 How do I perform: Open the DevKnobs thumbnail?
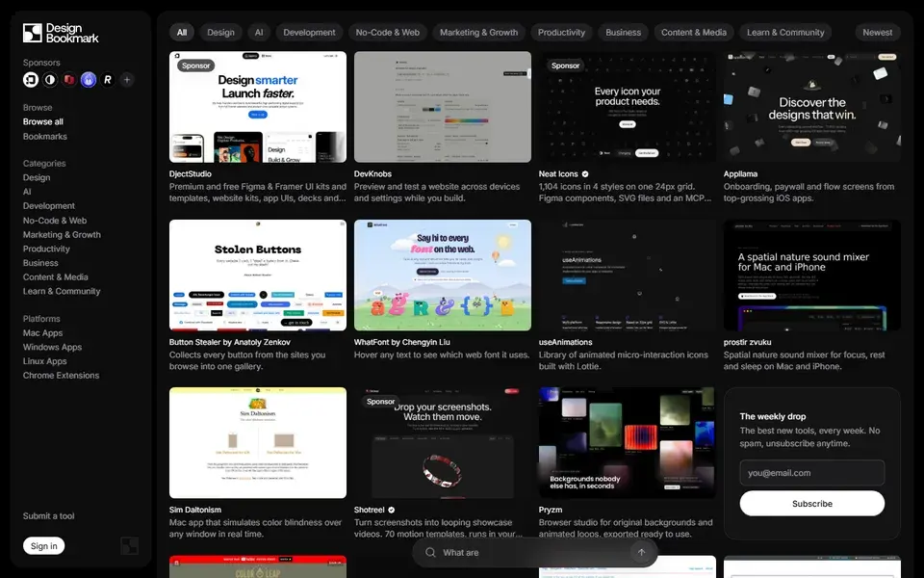443,107
